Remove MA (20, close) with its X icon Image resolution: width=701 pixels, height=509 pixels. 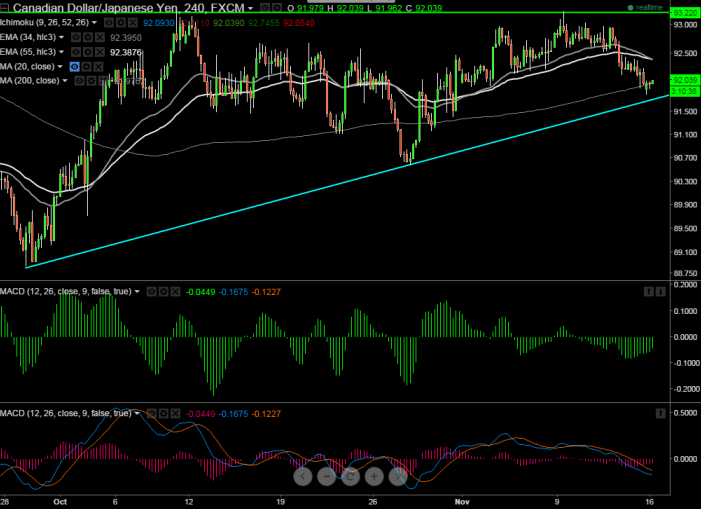(98, 67)
